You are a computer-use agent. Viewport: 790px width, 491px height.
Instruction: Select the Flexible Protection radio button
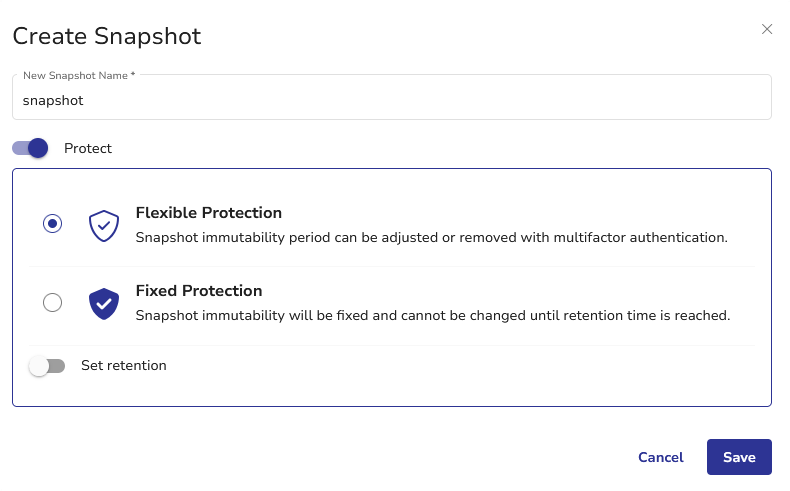[53, 224]
